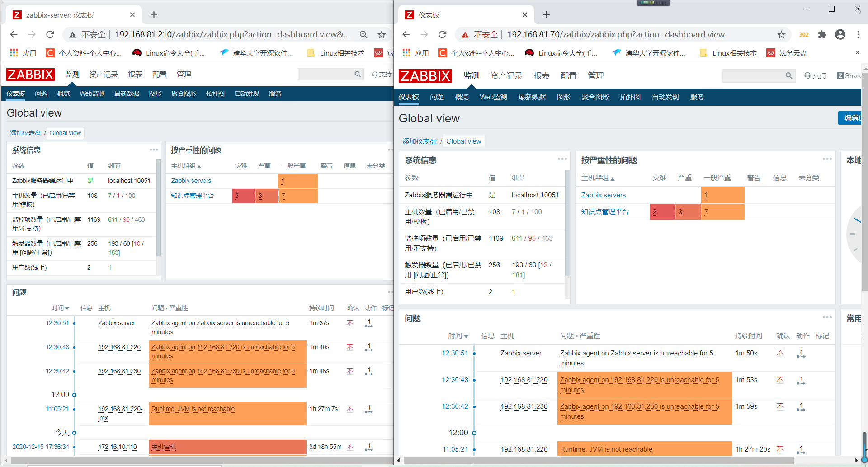This screenshot has height=467, width=868.
Task: Open action icon for Zabbix server row, left window
Action: [368, 323]
